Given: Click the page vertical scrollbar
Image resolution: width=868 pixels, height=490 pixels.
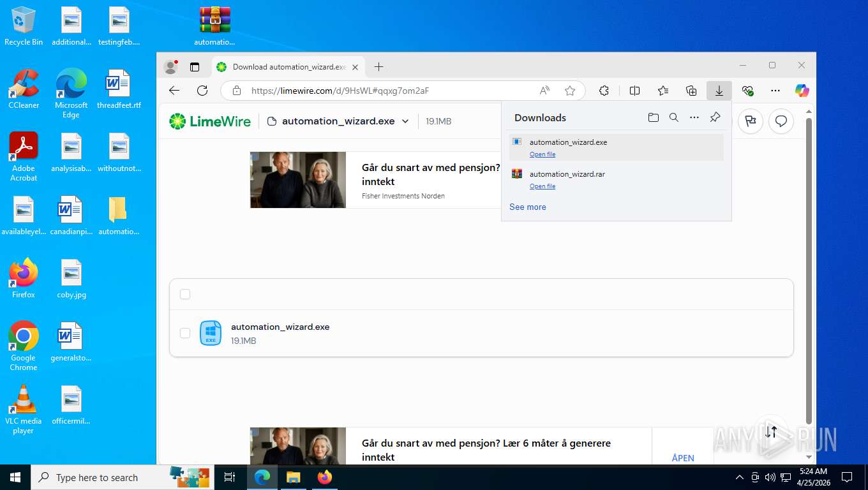Looking at the screenshot, I should point(809,271).
